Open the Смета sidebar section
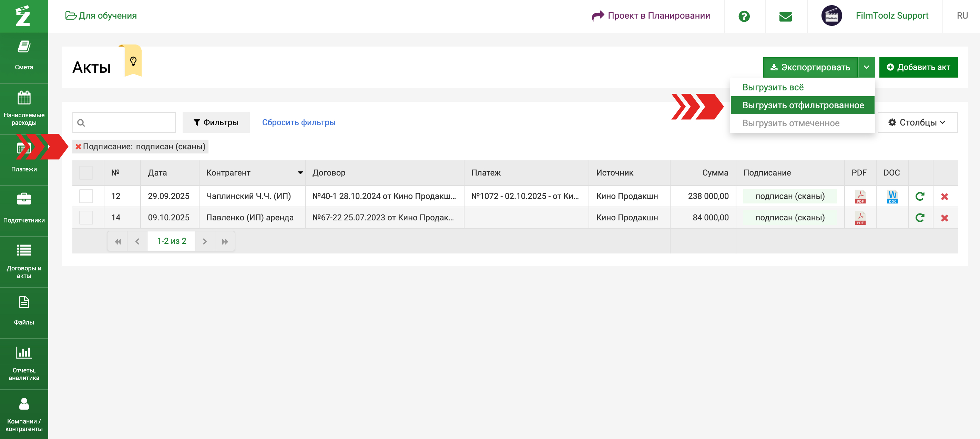Image resolution: width=980 pixels, height=439 pixels. click(24, 56)
